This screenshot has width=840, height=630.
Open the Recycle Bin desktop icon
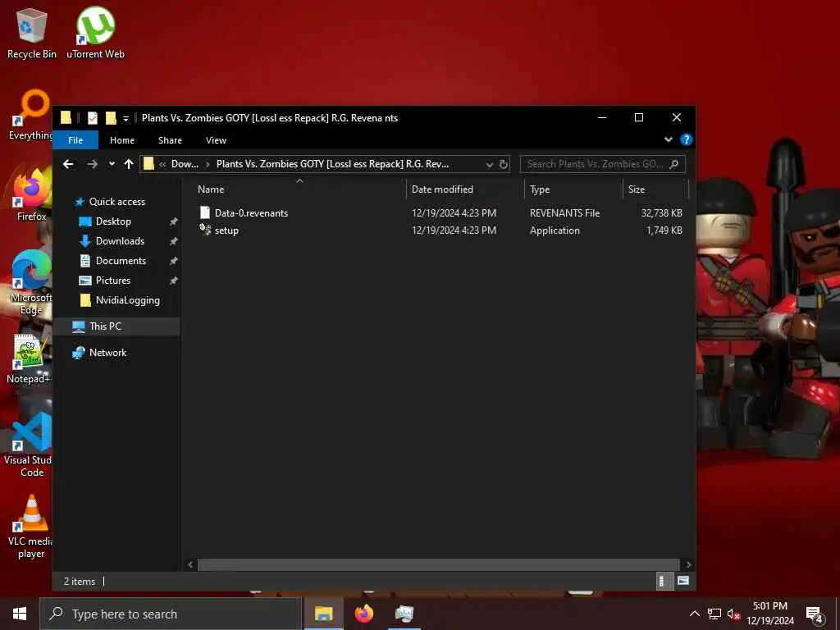(x=32, y=33)
